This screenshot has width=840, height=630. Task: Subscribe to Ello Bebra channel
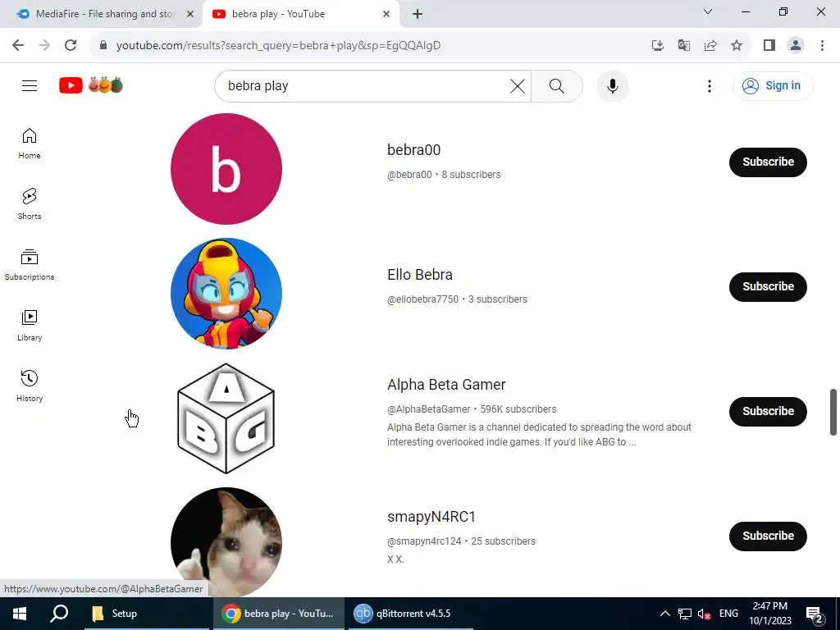768,286
